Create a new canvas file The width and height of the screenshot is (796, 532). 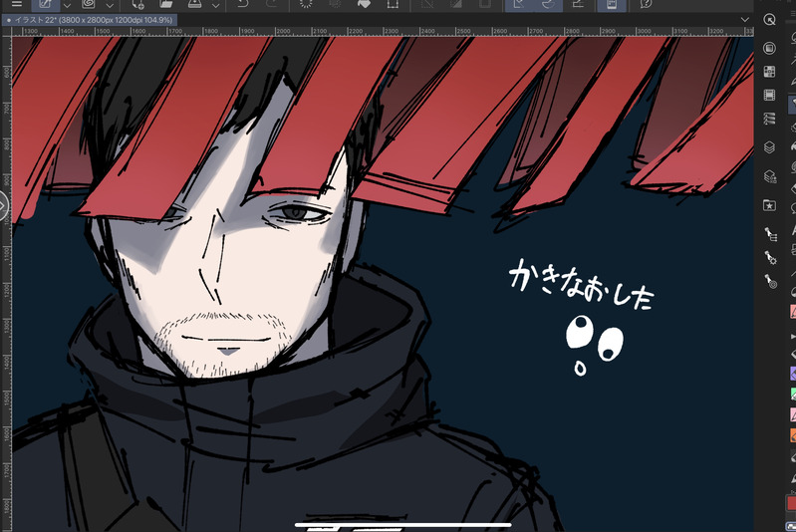click(x=137, y=4)
